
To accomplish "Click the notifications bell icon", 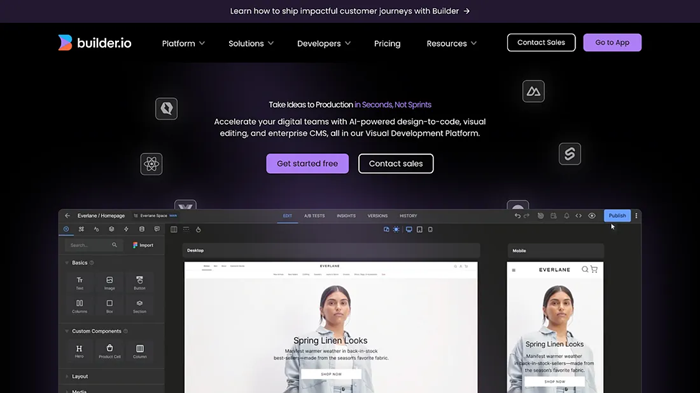I will tap(566, 216).
